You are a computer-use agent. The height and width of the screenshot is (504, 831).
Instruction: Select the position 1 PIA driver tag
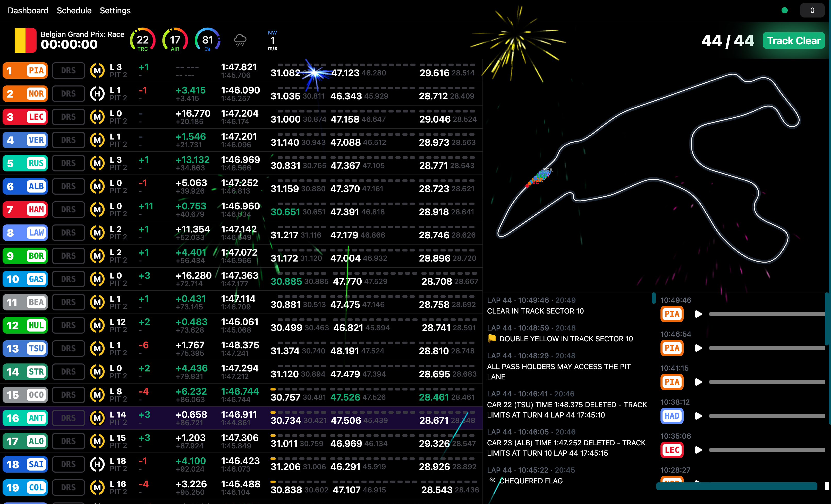pyautogui.click(x=25, y=71)
